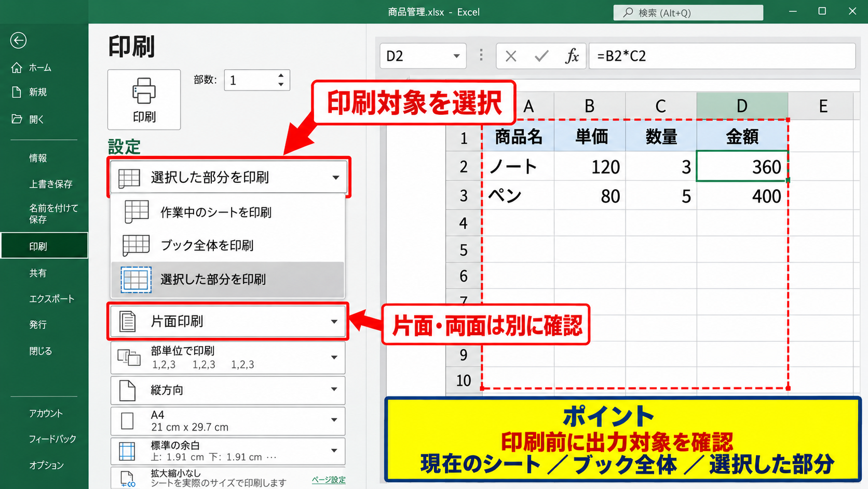
Task: Open アカウント in the sidebar
Action: pos(46,413)
